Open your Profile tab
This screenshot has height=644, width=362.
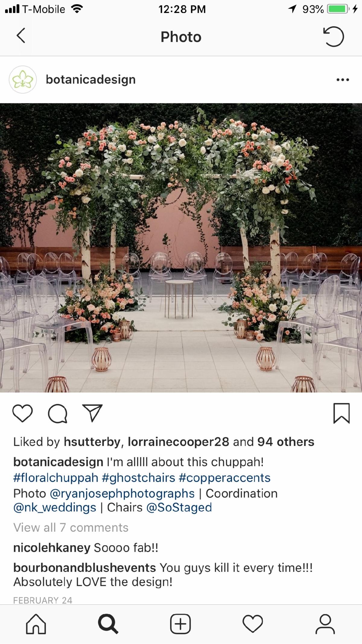point(325,624)
